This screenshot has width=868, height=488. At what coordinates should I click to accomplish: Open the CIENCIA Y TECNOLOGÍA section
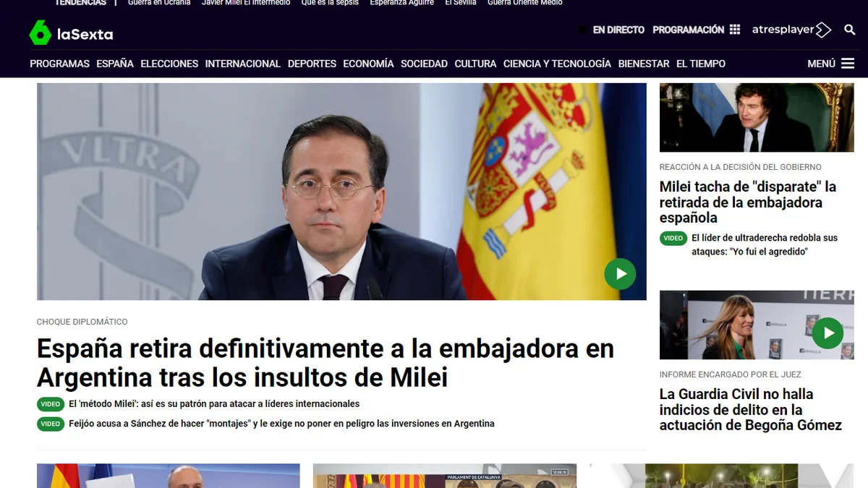tap(557, 64)
